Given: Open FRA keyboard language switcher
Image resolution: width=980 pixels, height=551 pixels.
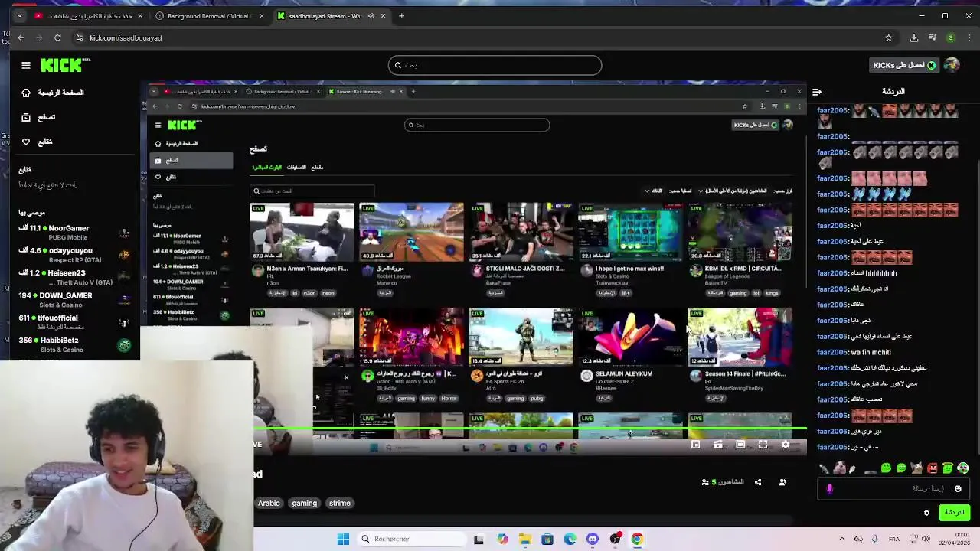Looking at the screenshot, I should [x=894, y=540].
